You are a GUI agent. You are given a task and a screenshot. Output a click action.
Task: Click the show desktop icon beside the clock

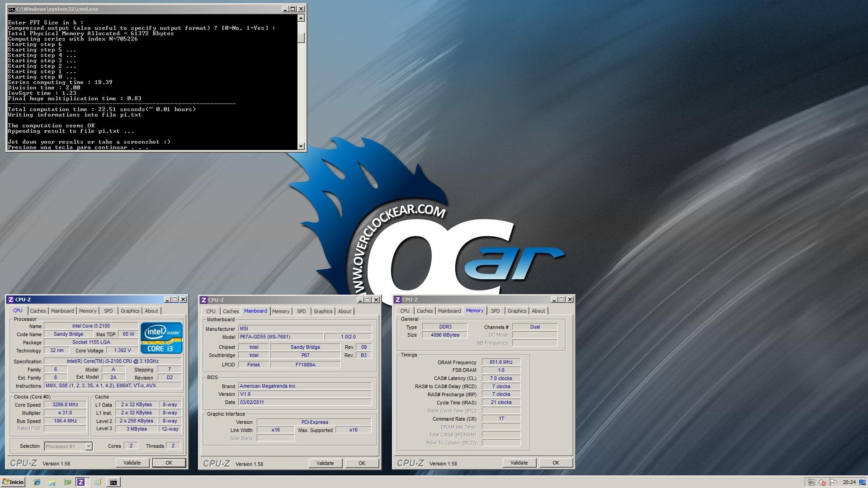tap(863, 482)
